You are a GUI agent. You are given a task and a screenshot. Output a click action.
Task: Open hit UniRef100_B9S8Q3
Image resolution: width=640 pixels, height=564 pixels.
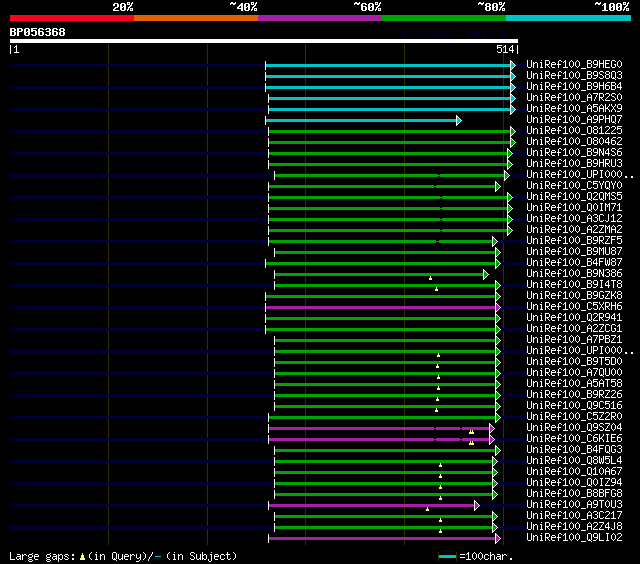pyautogui.click(x=574, y=75)
